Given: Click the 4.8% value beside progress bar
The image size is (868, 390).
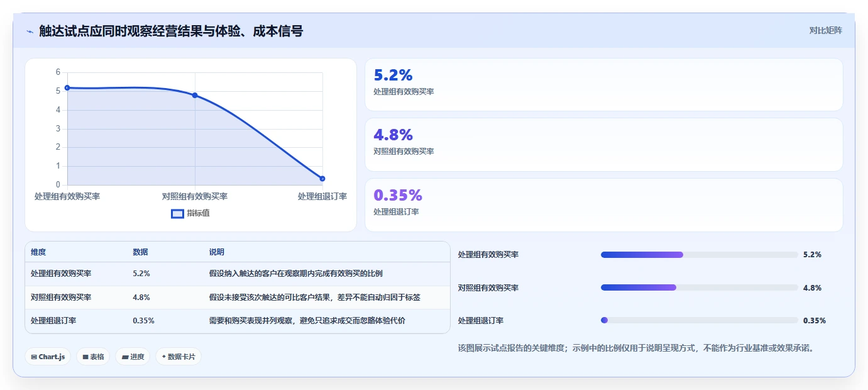Looking at the screenshot, I should click(812, 287).
